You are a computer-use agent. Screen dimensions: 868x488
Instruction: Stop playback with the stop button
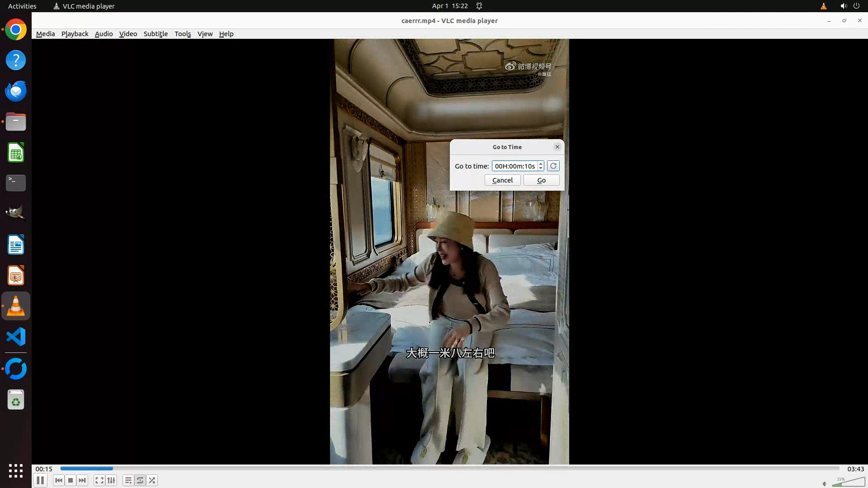[x=71, y=480]
